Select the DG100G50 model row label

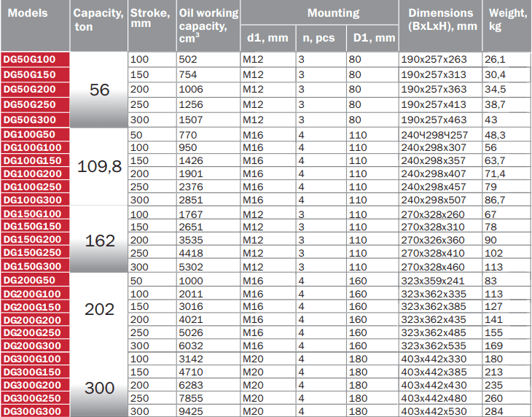(x=35, y=135)
